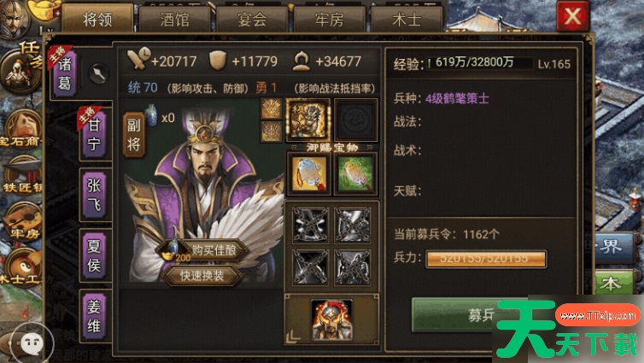Open the 牢房 tab
Image resolution: width=644 pixels, height=363 pixels.
pos(329,19)
